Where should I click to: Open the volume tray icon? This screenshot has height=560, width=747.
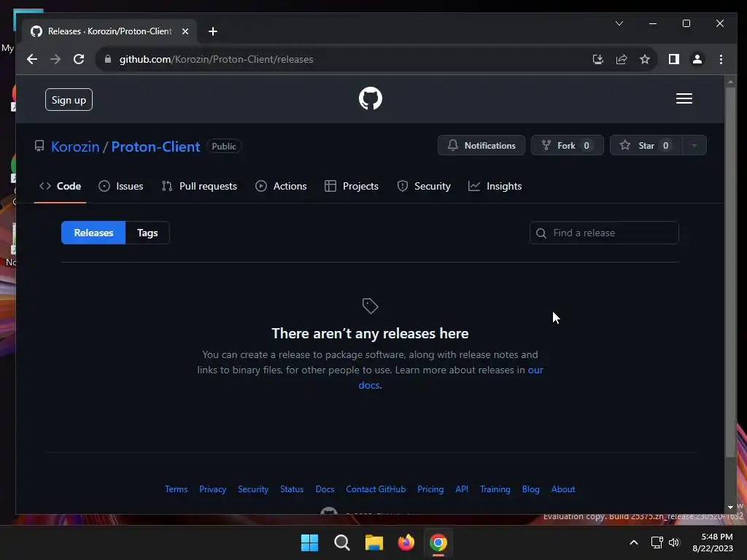pyautogui.click(x=673, y=542)
